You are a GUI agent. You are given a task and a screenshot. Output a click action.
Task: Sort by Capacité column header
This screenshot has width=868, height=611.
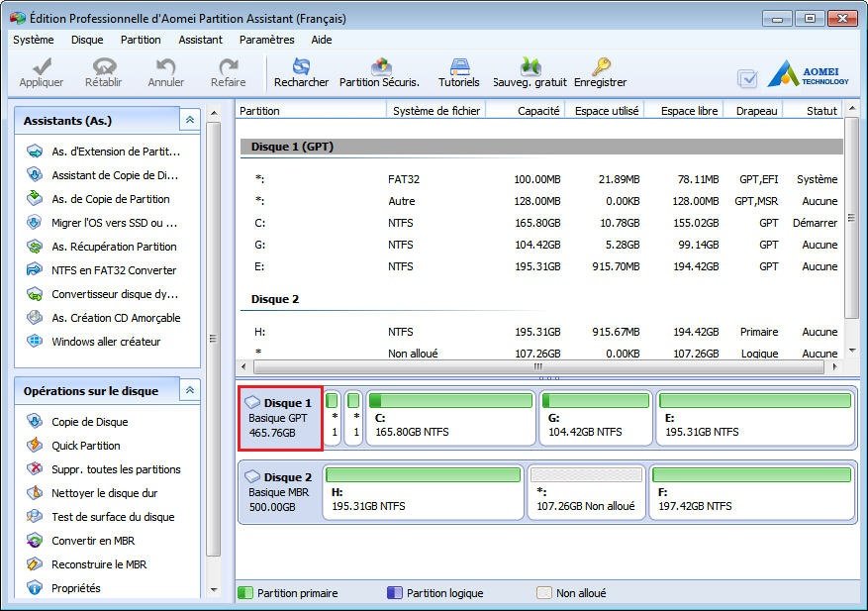[526, 111]
